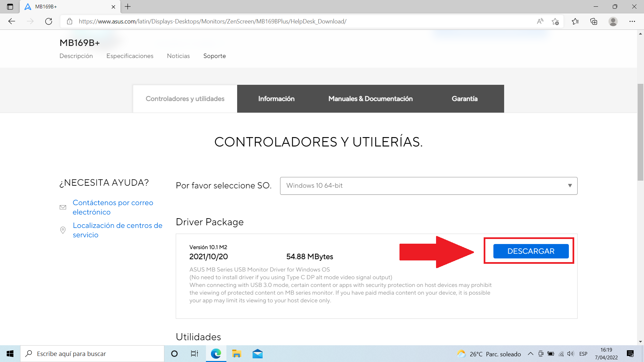Click the Read aloud icon

point(540,21)
